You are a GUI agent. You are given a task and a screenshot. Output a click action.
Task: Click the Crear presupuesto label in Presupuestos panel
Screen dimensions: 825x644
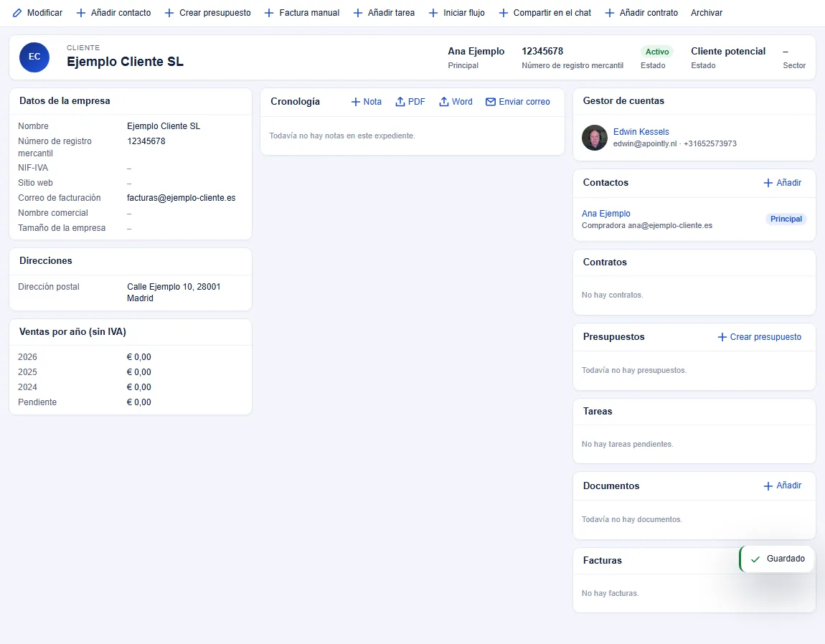pos(765,337)
